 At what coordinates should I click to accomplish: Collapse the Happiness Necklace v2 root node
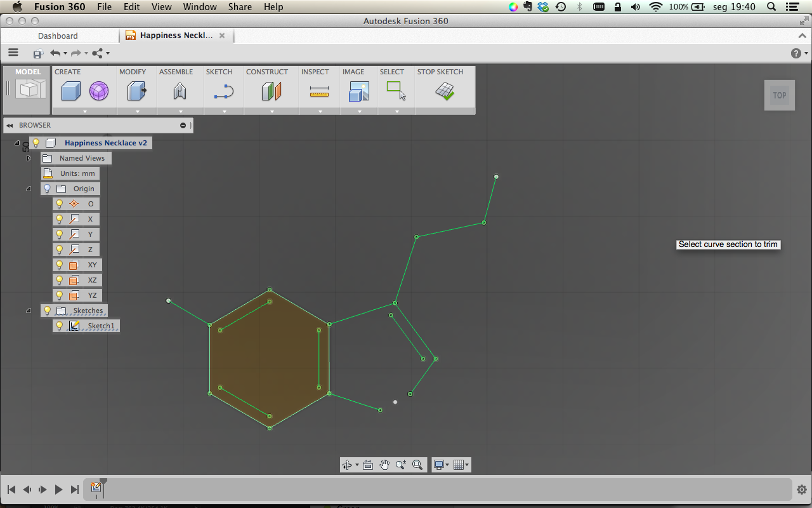[17, 143]
